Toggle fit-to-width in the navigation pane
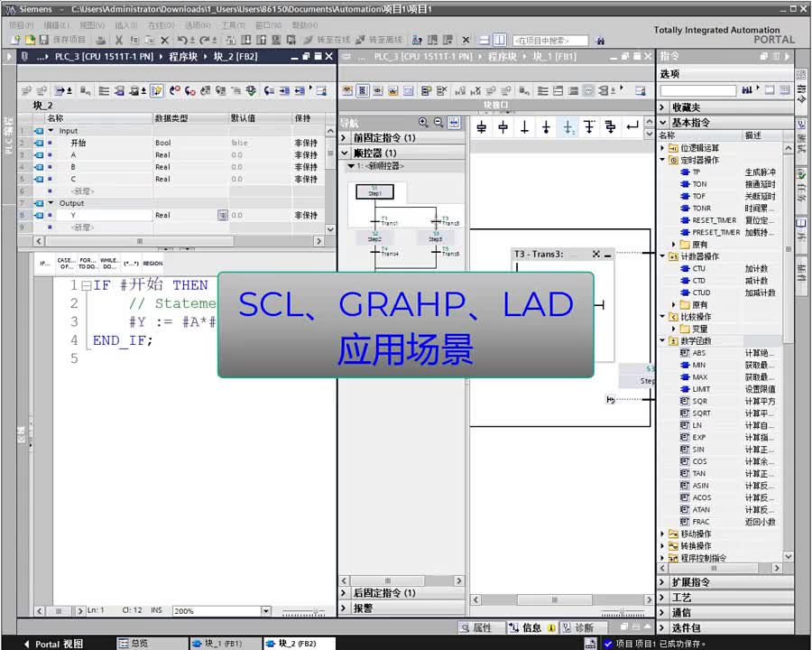Screen dimensions: 812x650 [x=454, y=123]
